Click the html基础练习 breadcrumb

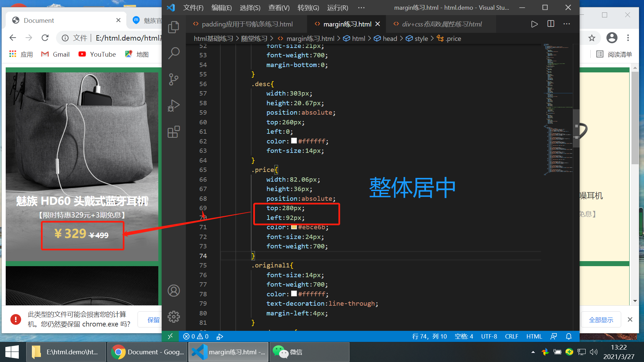(213, 39)
